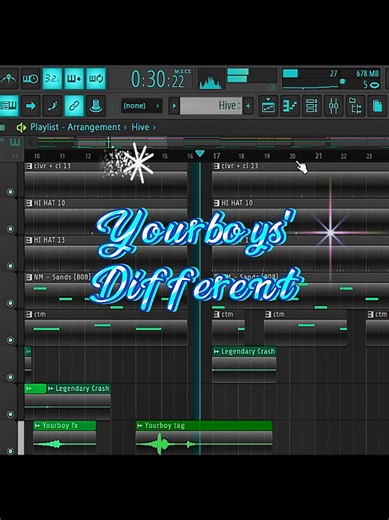Toggle the 3-2-1 recording countdown
This screenshot has width=389, height=520.
pos(52,79)
